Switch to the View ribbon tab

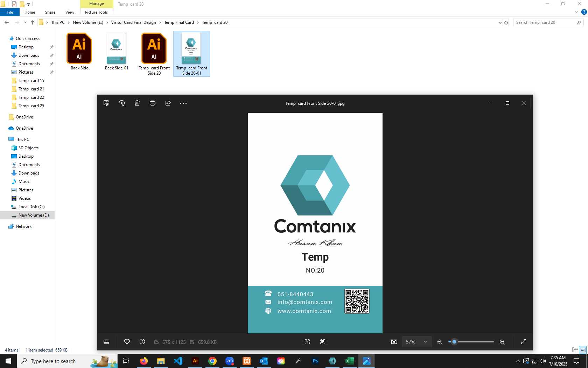pyautogui.click(x=70, y=12)
